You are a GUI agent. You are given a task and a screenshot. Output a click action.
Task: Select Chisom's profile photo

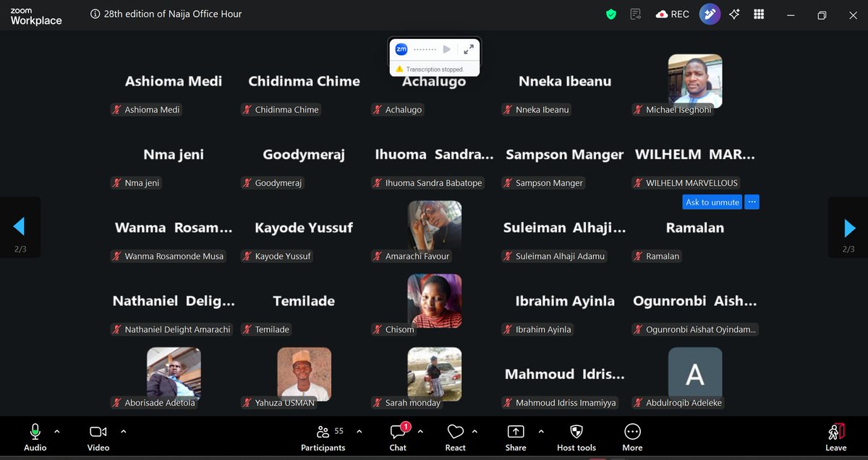tap(435, 301)
